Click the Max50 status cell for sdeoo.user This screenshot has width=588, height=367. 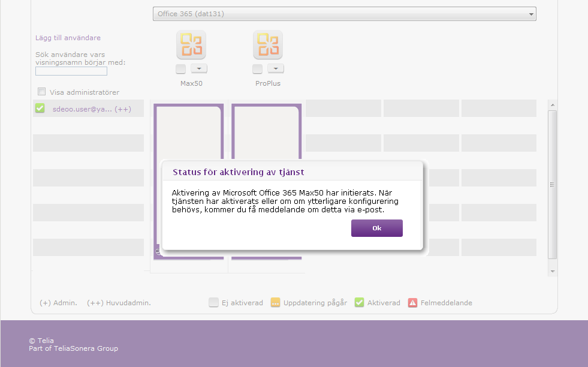click(x=189, y=132)
